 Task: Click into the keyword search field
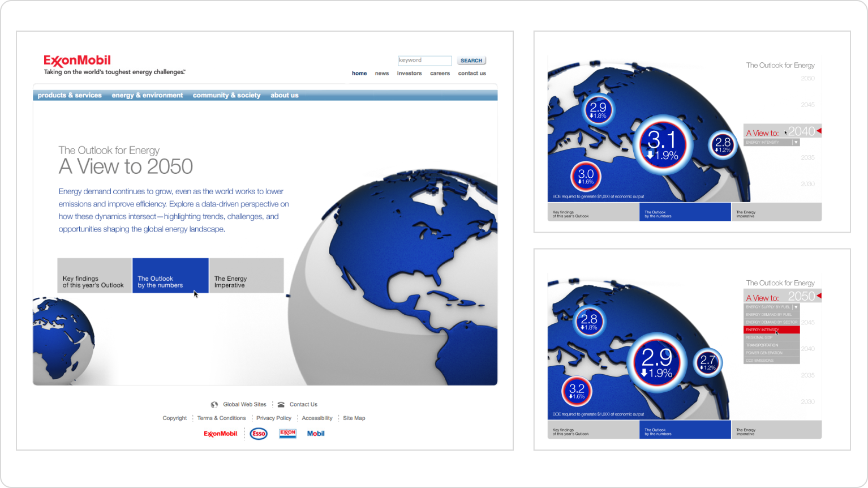tap(424, 61)
